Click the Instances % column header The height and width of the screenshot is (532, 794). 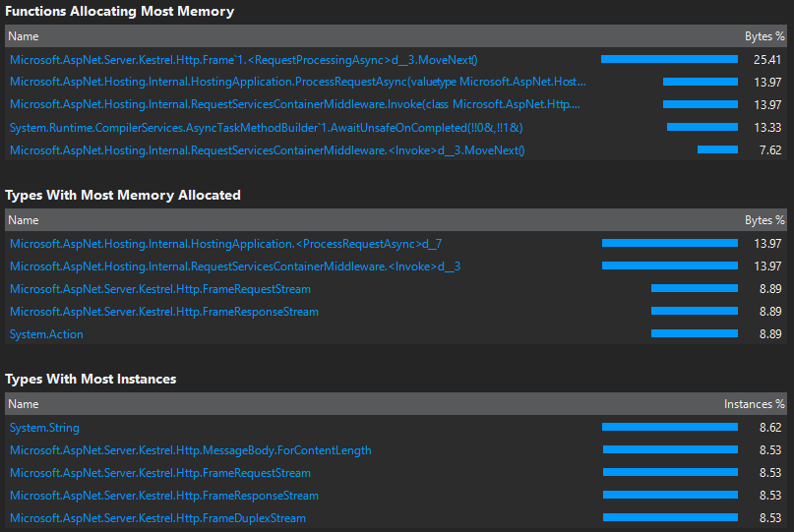[754, 404]
